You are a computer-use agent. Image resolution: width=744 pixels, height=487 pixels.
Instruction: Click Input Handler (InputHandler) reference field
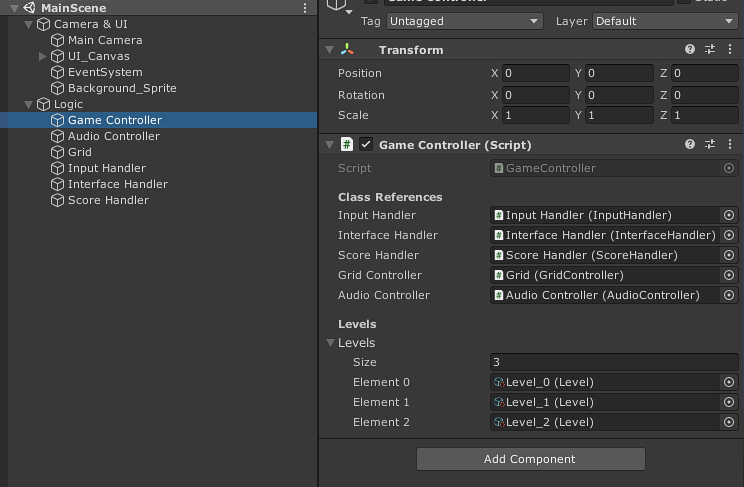(605, 215)
